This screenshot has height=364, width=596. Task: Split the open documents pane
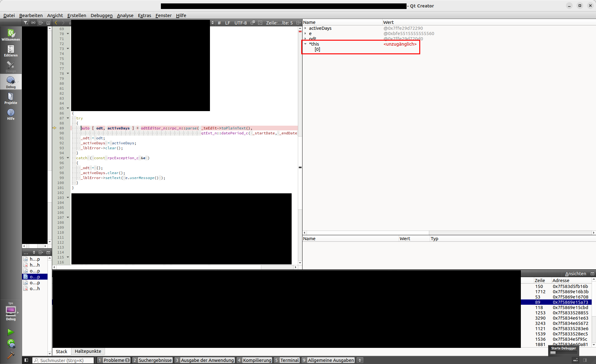41,253
